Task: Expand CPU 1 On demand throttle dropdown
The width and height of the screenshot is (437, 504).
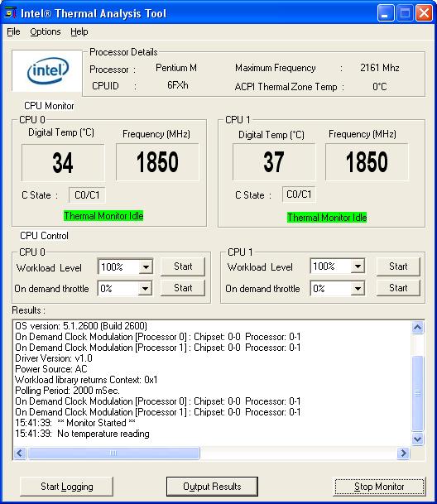Action: [358, 288]
